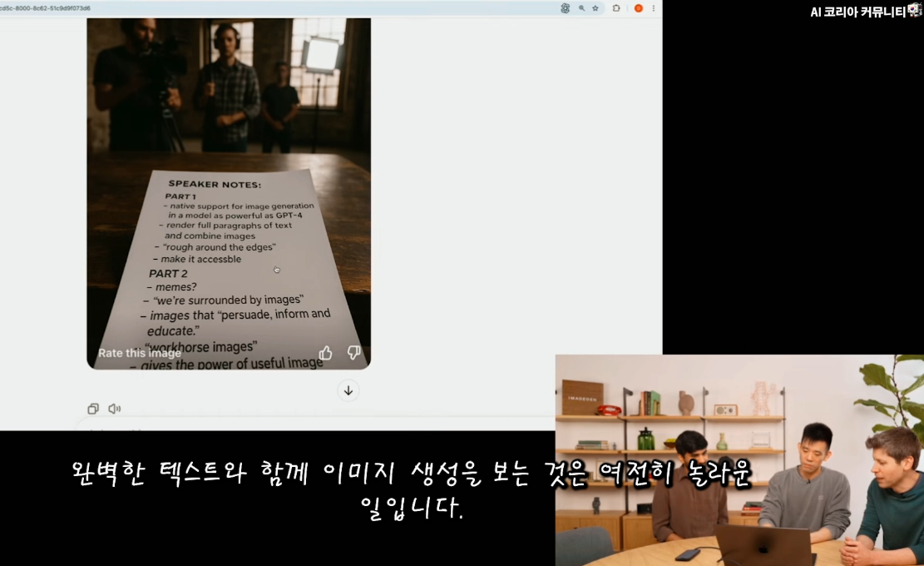Bookmark this page with the star icon
Screen dimensions: 924x566
(595, 8)
